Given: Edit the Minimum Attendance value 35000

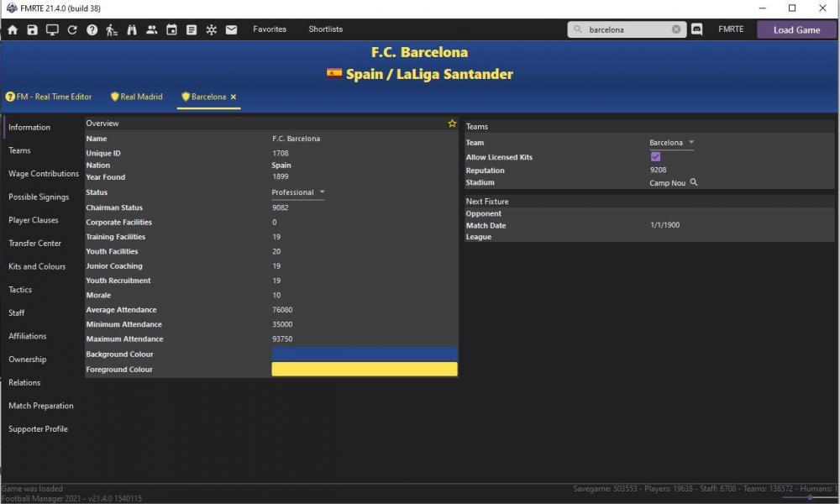Looking at the screenshot, I should 282,324.
